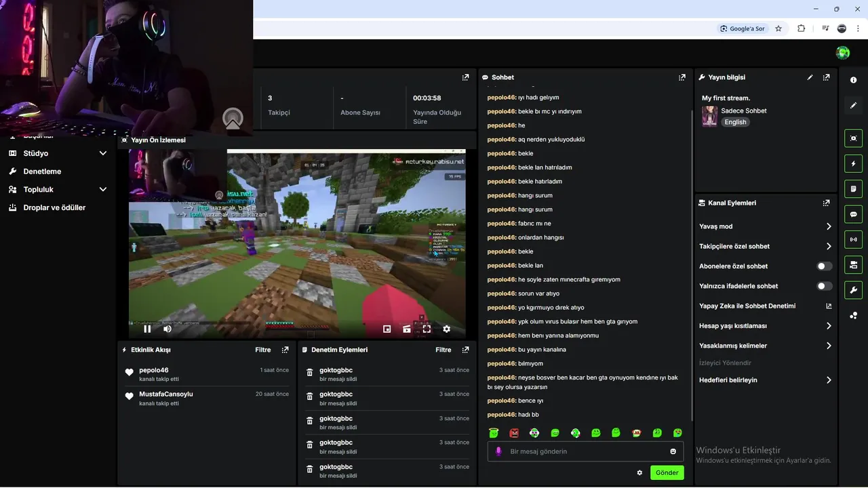Mute the stream preview volume
The width and height of the screenshot is (868, 488).
[x=167, y=329]
